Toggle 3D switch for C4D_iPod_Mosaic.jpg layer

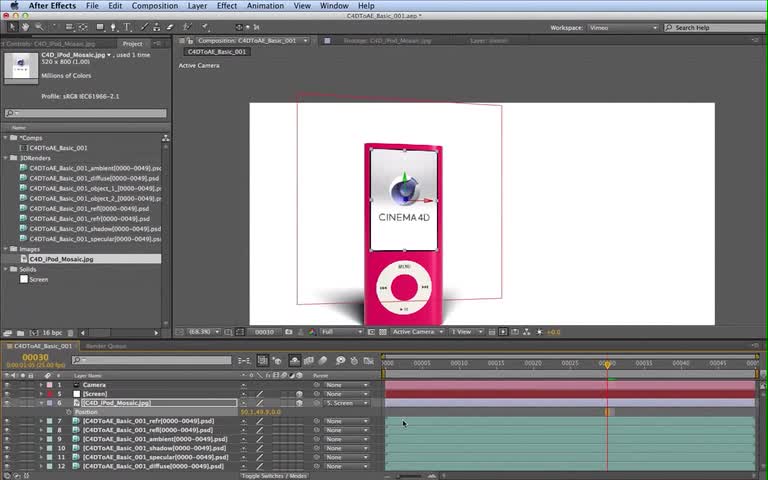tap(299, 403)
